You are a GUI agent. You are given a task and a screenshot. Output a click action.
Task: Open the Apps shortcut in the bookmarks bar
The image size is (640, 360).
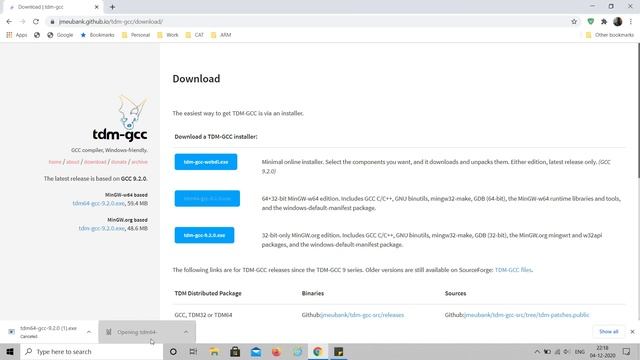(17, 35)
